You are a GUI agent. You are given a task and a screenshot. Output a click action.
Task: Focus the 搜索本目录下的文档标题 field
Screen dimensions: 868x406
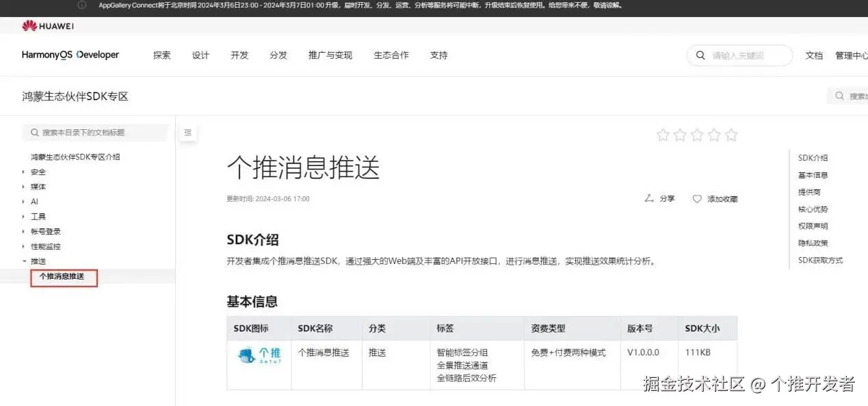click(x=94, y=133)
